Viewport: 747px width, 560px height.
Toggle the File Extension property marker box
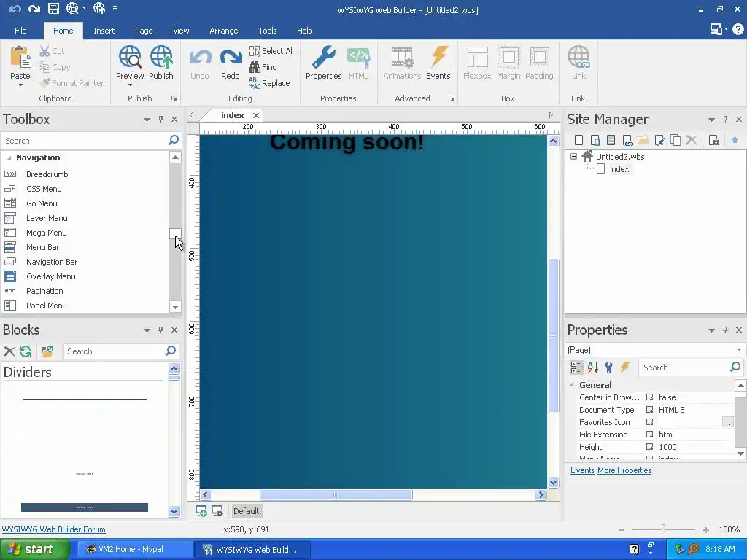[649, 435]
